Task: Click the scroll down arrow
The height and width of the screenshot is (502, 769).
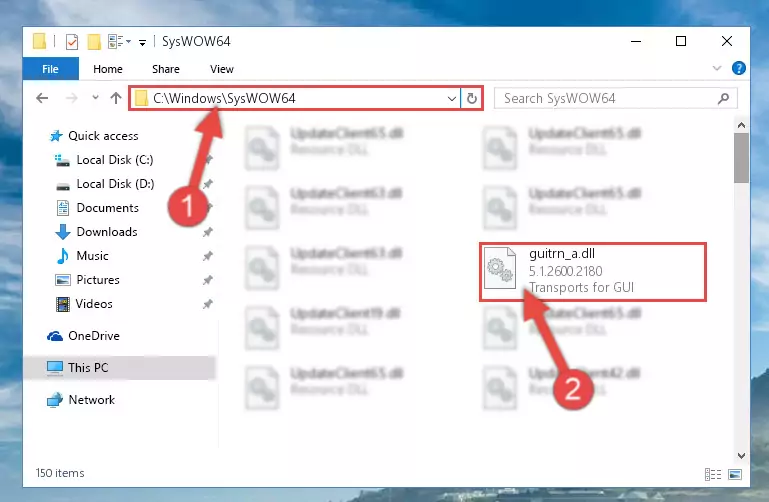Action: pos(741,455)
